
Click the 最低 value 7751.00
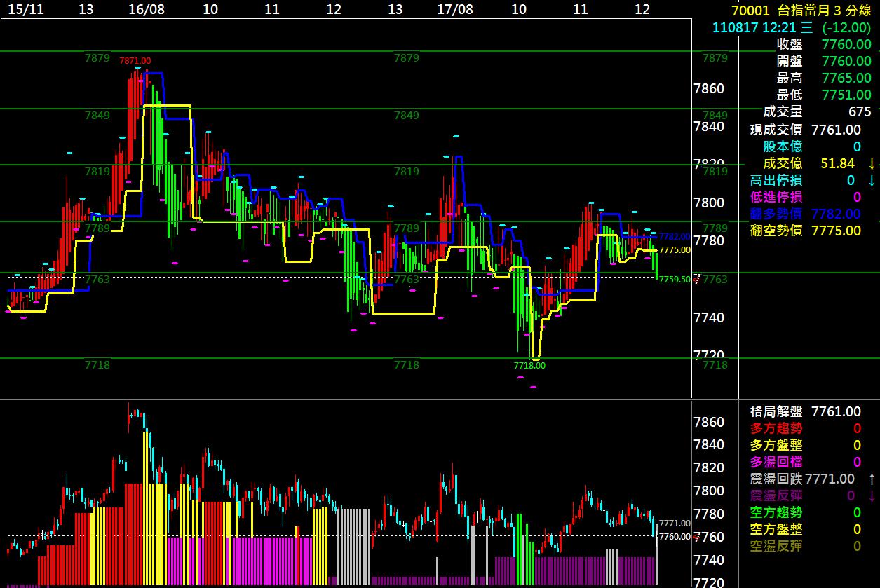click(846, 95)
